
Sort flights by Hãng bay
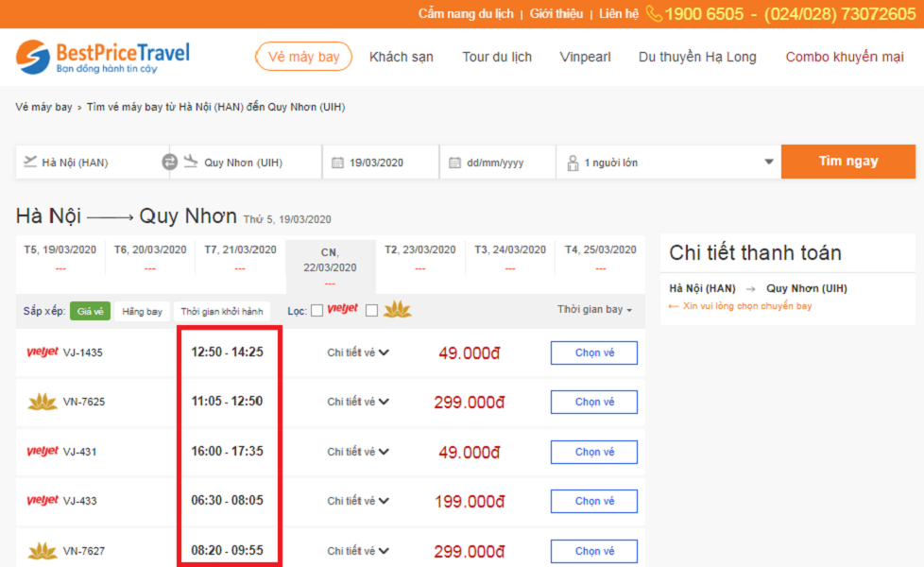coord(142,311)
